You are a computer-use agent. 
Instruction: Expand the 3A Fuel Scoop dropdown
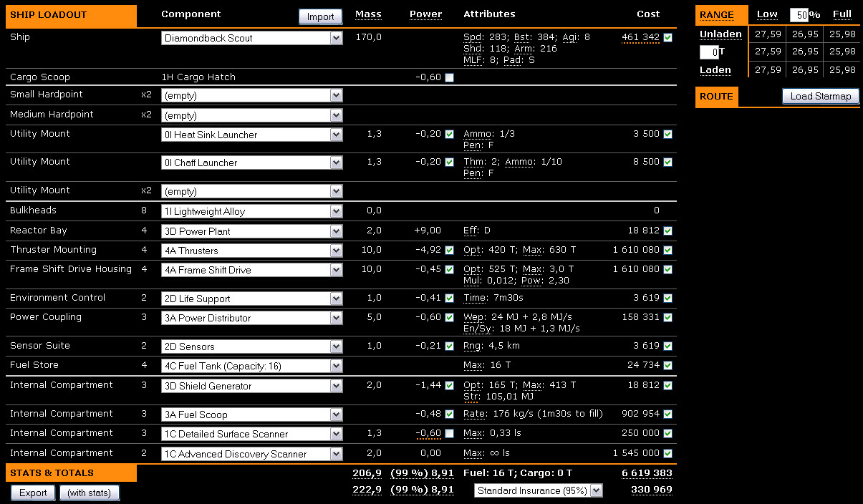(251, 415)
